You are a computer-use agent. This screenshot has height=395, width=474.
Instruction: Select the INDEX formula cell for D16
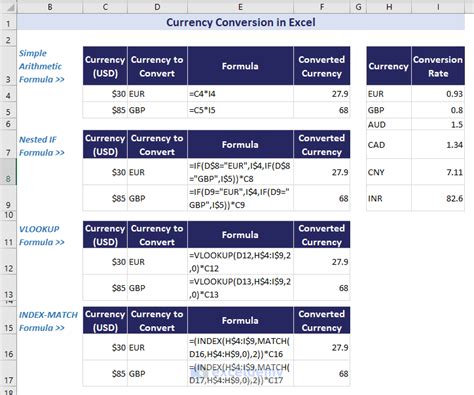pos(240,347)
